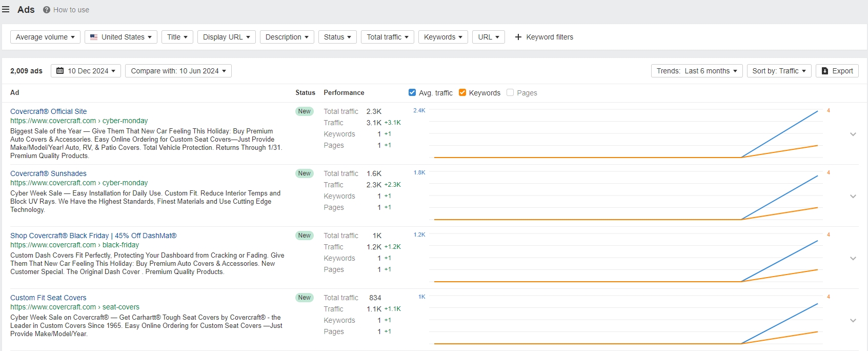
Task: Open the Status filter dropdown
Action: [337, 37]
